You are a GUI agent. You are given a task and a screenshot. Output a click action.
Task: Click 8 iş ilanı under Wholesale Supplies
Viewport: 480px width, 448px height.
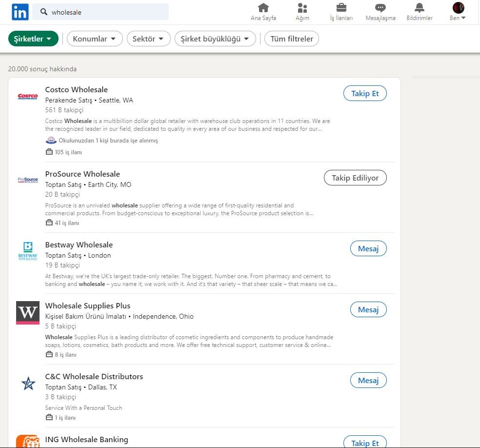coord(65,355)
